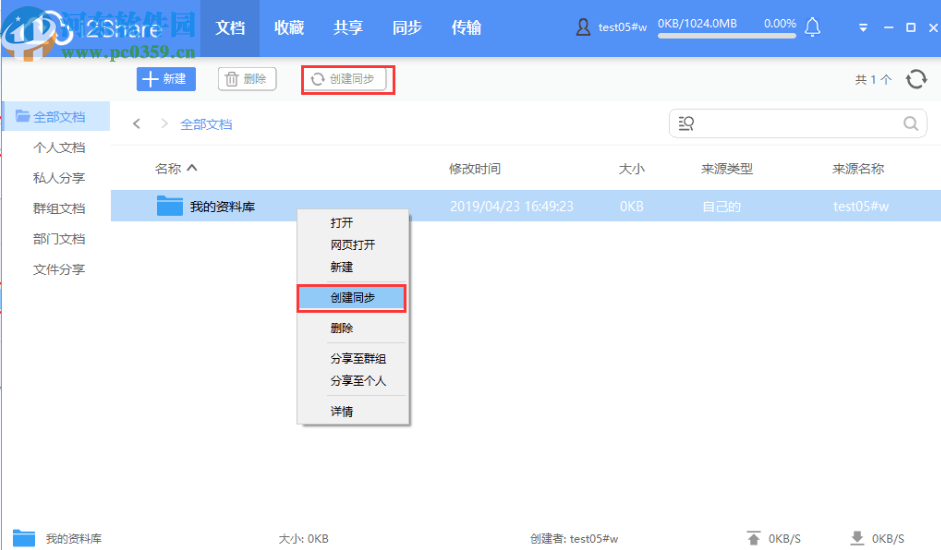Select 全部文档 in the sidebar
Screen dimensions: 941x550
click(x=56, y=116)
